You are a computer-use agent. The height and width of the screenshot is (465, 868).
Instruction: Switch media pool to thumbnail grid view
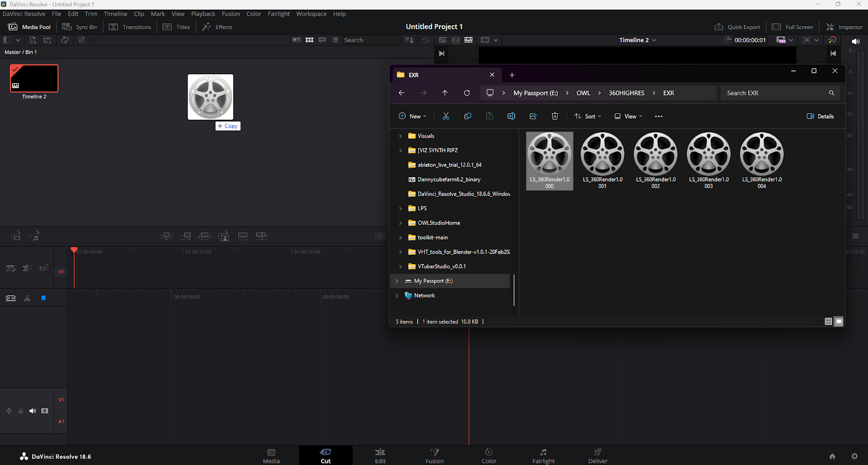(x=309, y=40)
